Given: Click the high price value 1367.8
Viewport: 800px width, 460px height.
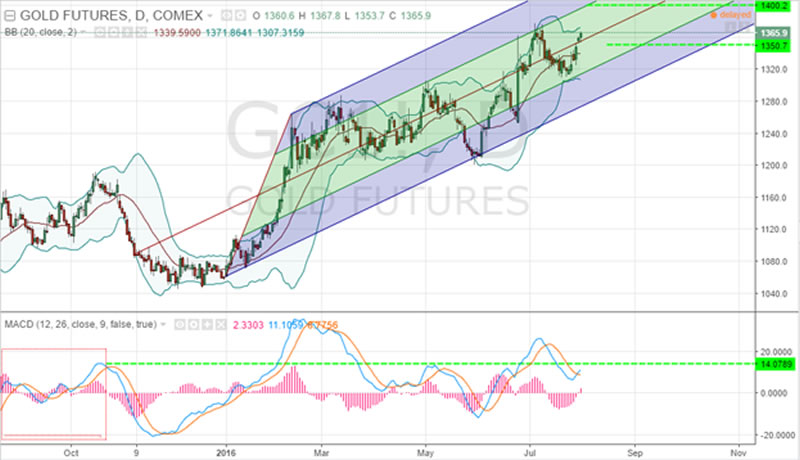Looking at the screenshot, I should 326,16.
